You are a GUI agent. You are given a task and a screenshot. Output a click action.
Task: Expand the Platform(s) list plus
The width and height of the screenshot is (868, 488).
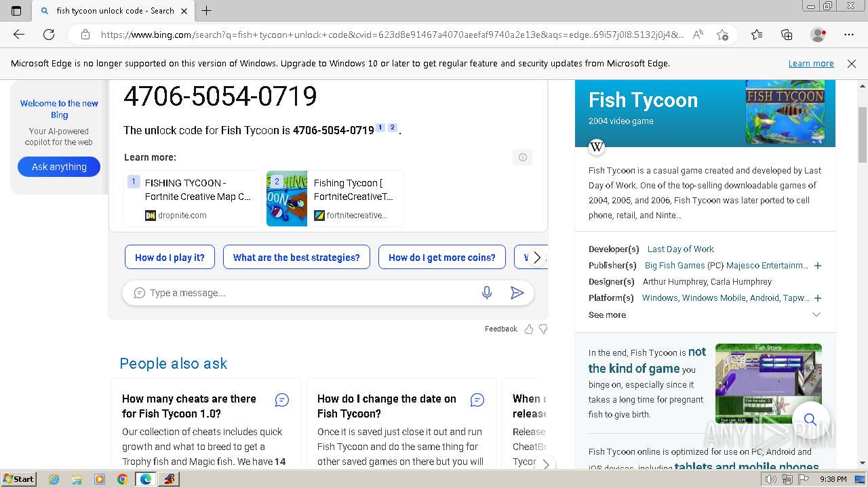click(818, 298)
